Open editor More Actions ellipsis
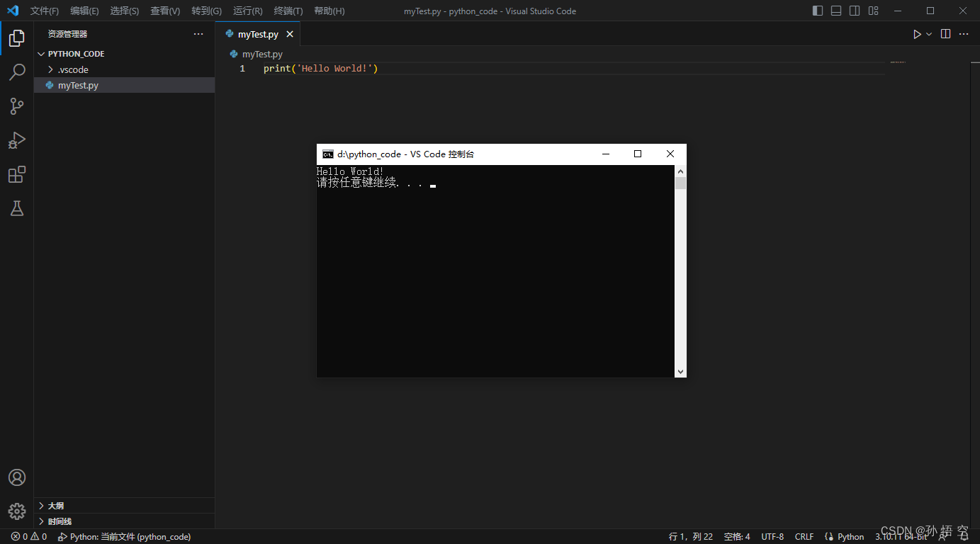The height and width of the screenshot is (544, 980). coord(964,34)
